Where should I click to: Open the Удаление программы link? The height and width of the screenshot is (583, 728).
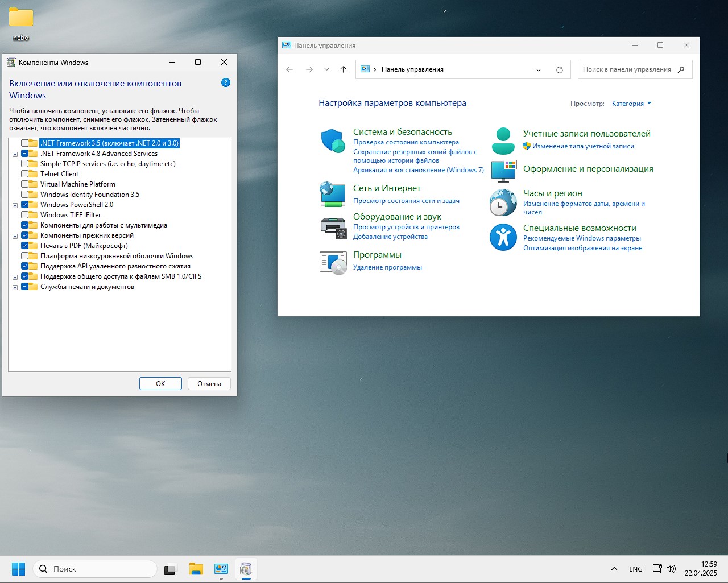coord(387,267)
